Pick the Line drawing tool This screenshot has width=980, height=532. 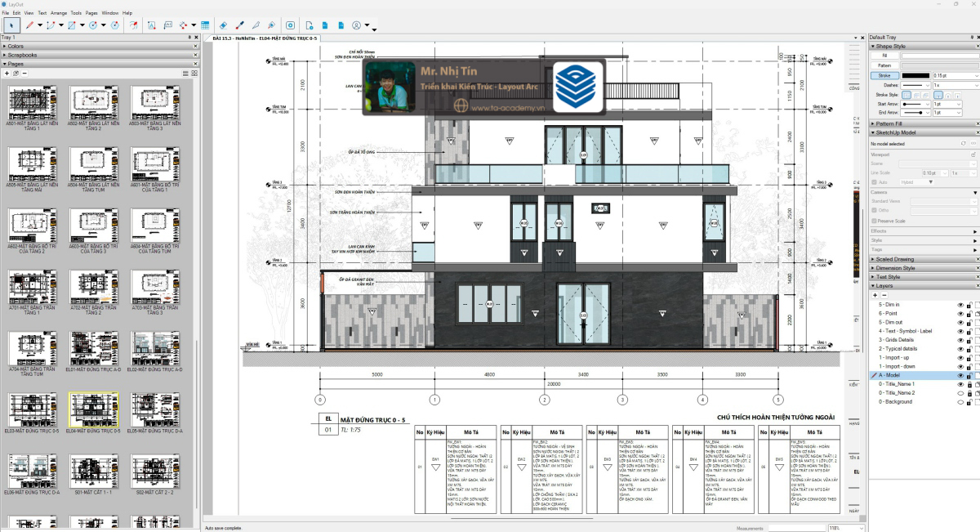29,25
